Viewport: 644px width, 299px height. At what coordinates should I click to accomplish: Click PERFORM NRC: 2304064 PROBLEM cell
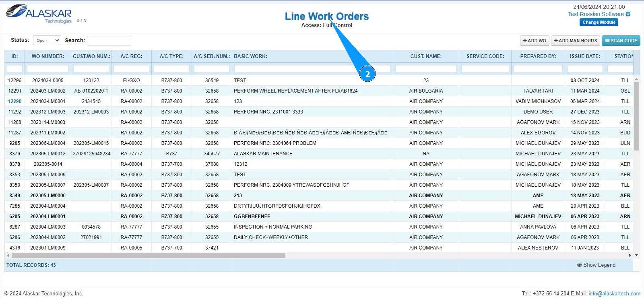click(275, 143)
